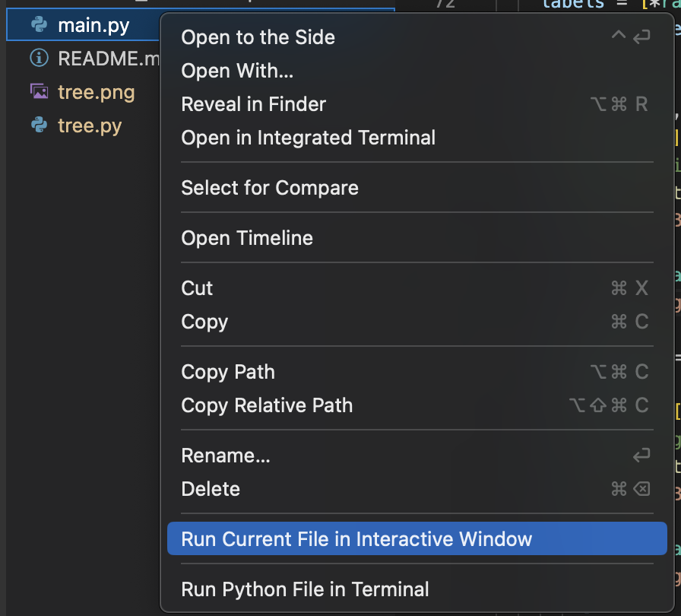Click the Python icon beside tree.py

point(39,125)
